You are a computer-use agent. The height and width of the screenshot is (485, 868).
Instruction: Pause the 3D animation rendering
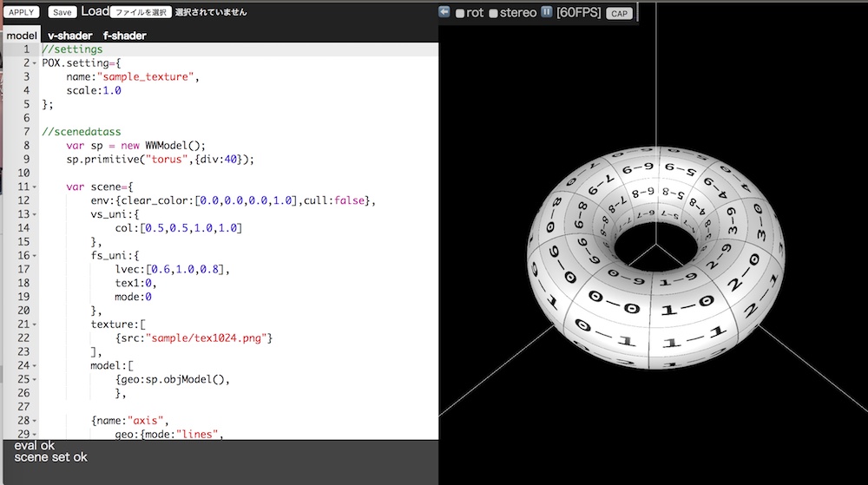(547, 12)
